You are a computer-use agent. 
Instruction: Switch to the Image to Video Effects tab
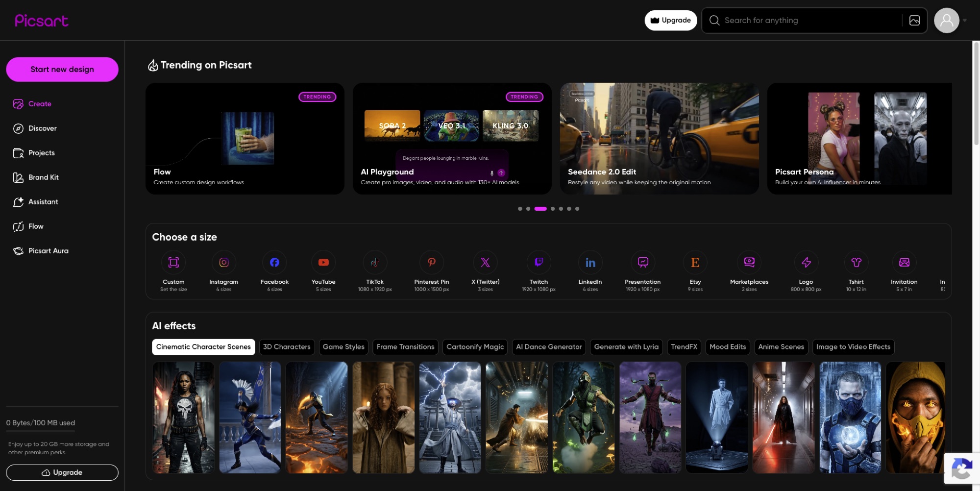[853, 347]
